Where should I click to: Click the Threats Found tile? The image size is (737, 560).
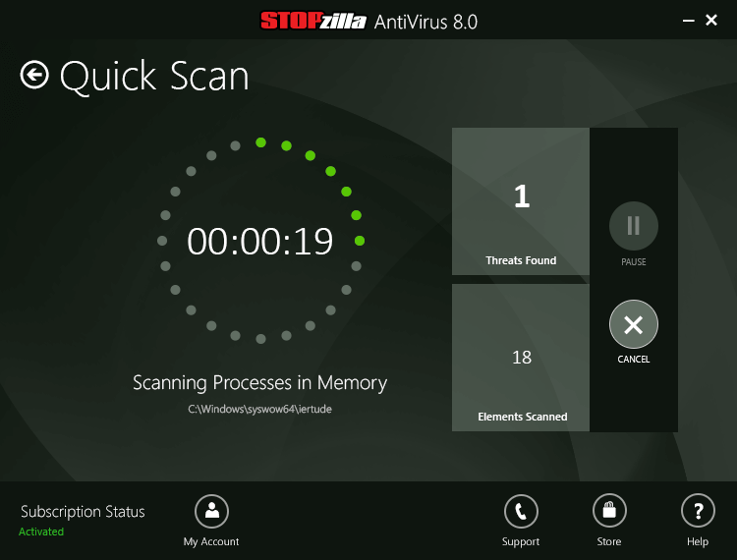coord(520,201)
